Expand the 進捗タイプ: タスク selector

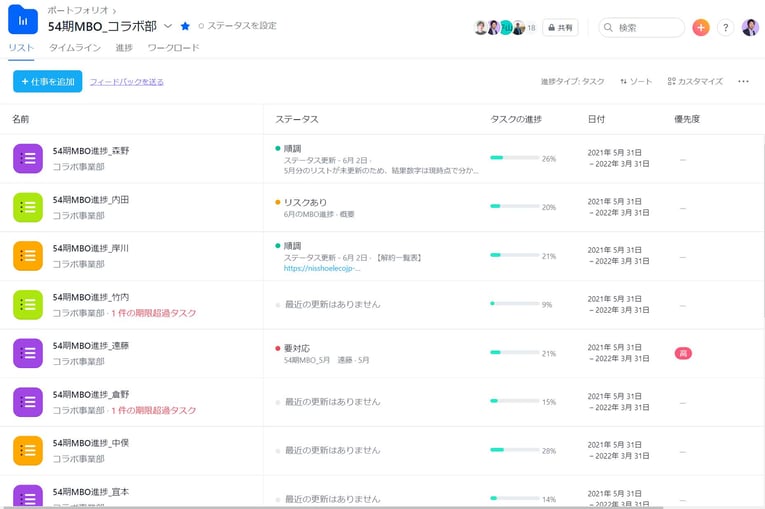tap(572, 82)
